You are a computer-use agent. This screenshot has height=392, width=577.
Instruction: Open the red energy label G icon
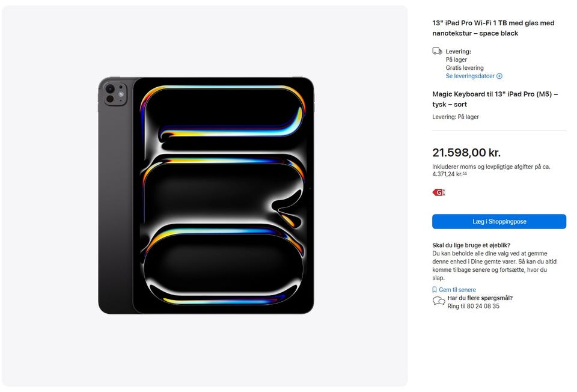coord(439,192)
